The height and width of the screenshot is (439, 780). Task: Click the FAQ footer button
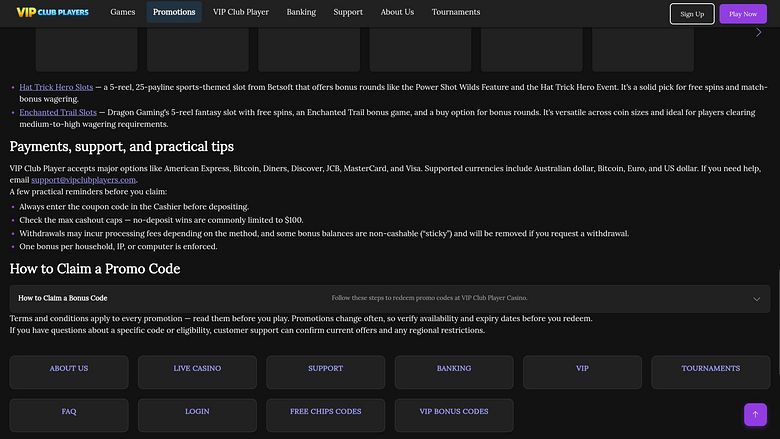click(69, 415)
